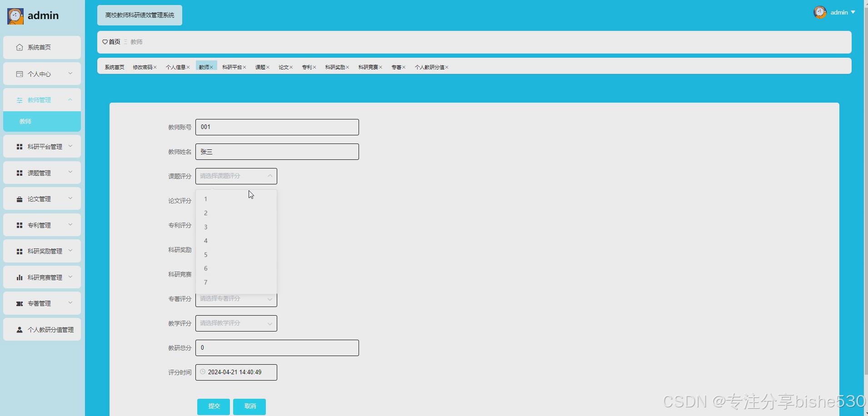Expand the 专利管理 menu
The image size is (868, 416).
coord(70,224)
